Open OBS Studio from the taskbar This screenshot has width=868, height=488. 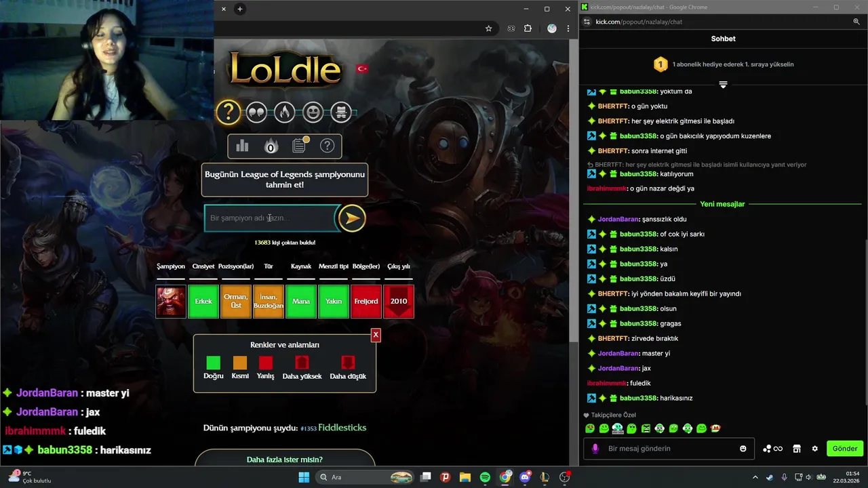tap(564, 477)
